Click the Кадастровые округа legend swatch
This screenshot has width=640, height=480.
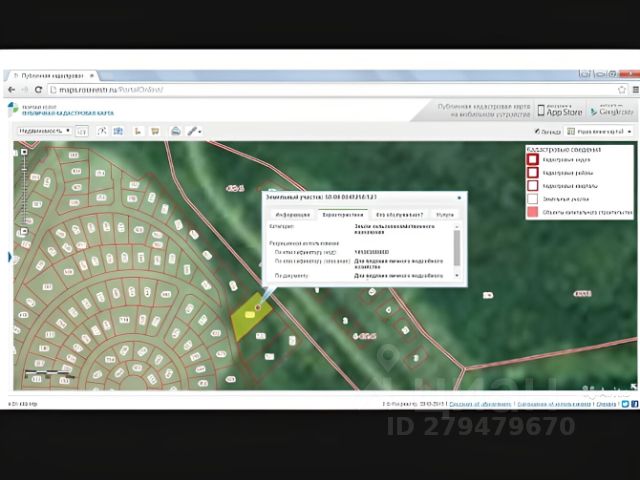(533, 160)
